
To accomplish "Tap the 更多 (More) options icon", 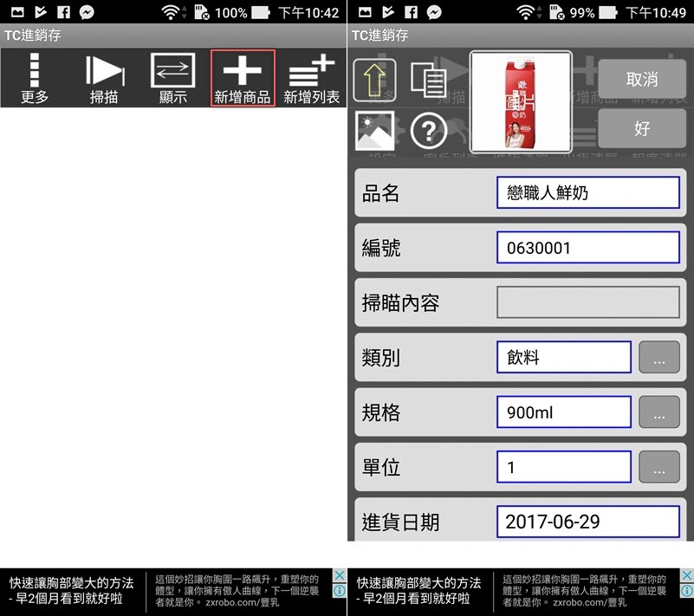I will (x=34, y=78).
